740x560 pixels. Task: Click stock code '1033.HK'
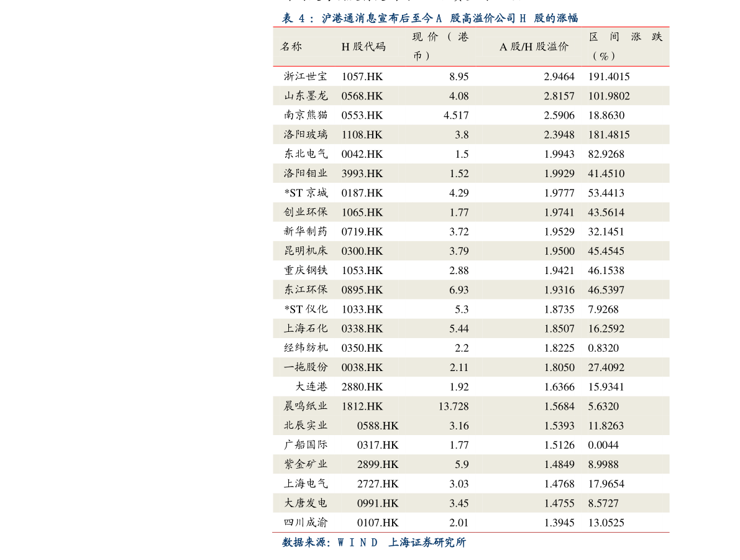(x=362, y=310)
